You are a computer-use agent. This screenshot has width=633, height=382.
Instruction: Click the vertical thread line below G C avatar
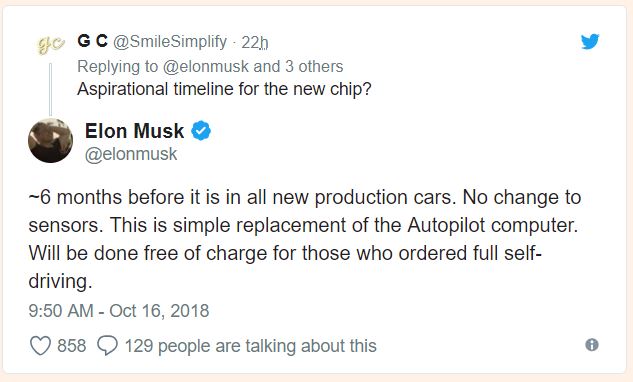tap(50, 89)
